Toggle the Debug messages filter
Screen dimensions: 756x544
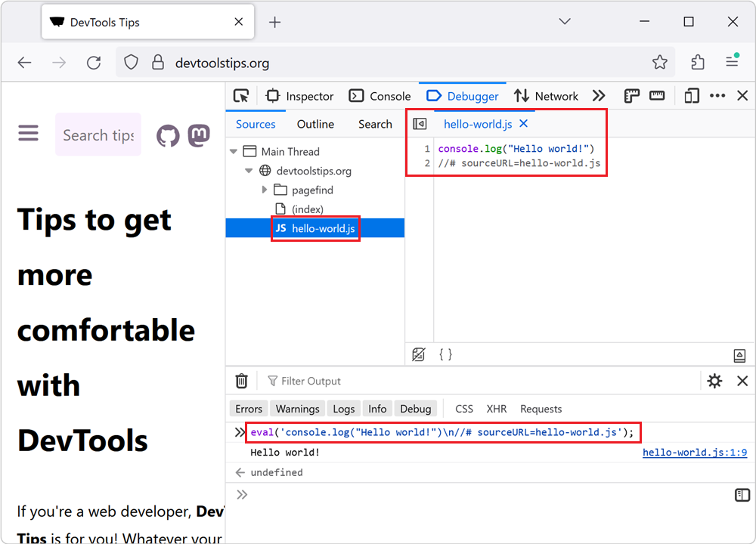(x=416, y=408)
